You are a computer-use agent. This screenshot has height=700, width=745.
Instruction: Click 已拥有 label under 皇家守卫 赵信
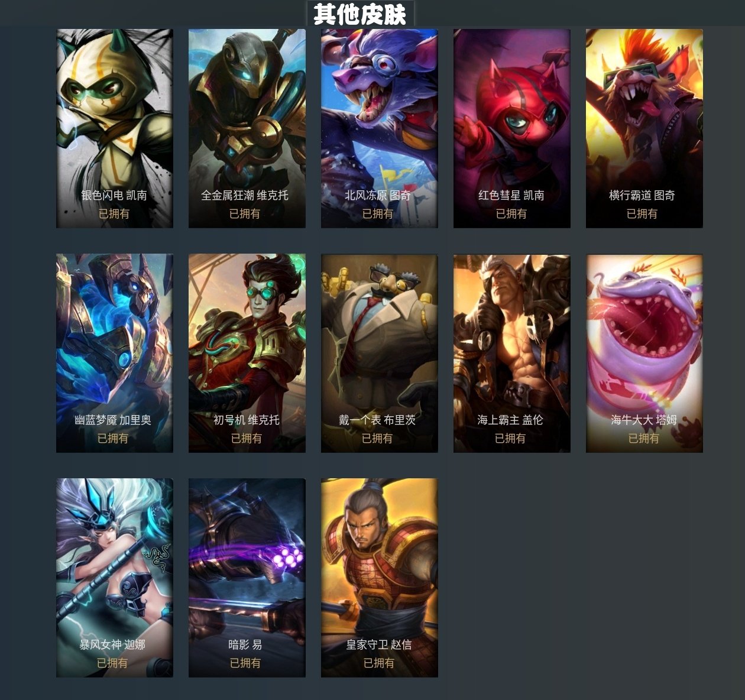[379, 663]
